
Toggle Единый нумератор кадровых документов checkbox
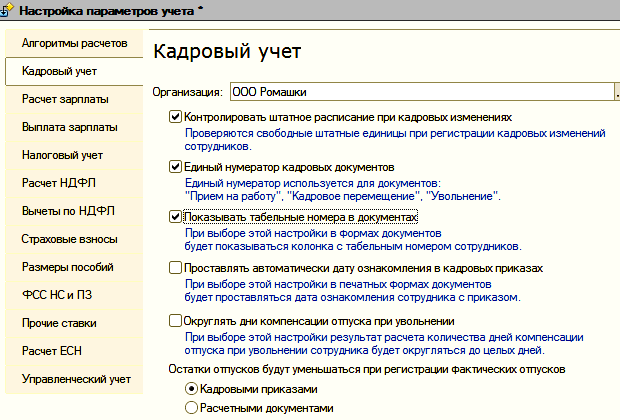coord(175,167)
